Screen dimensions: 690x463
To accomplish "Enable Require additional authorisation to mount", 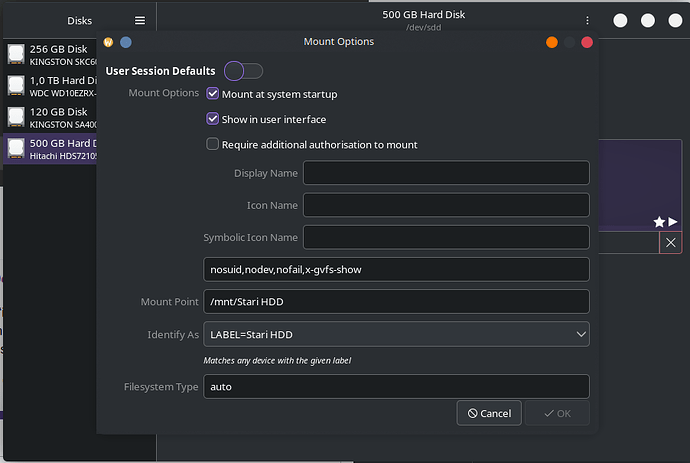I will click(x=212, y=144).
